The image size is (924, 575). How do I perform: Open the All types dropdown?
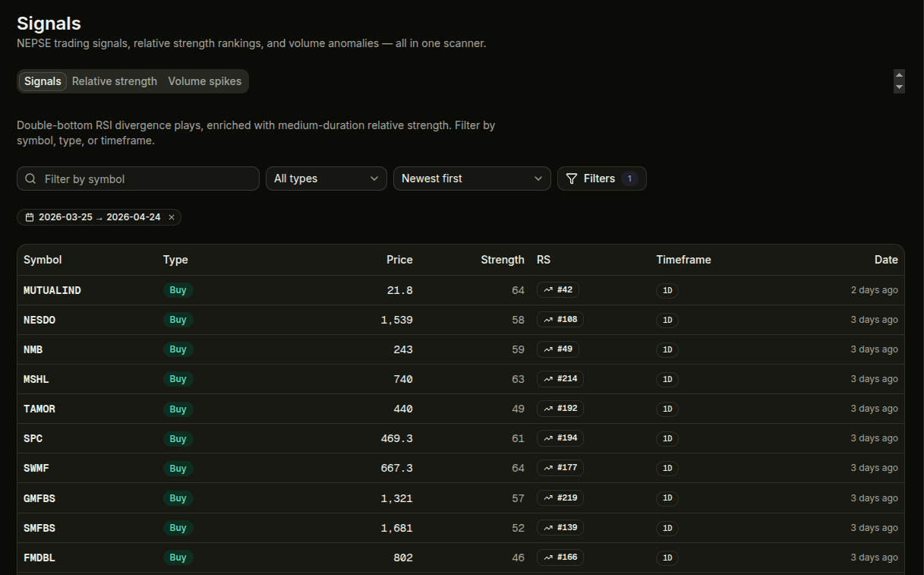(326, 179)
